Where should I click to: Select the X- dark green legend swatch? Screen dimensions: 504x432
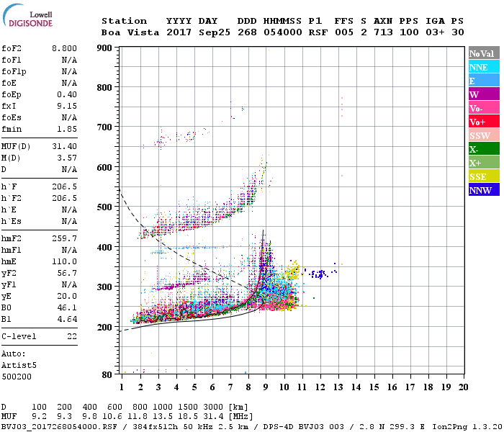484,149
